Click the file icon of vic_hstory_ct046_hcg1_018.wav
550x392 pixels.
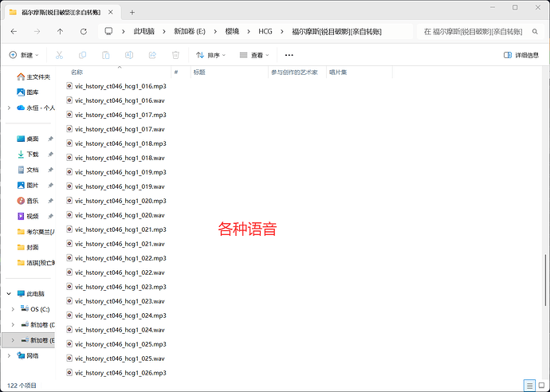point(69,158)
